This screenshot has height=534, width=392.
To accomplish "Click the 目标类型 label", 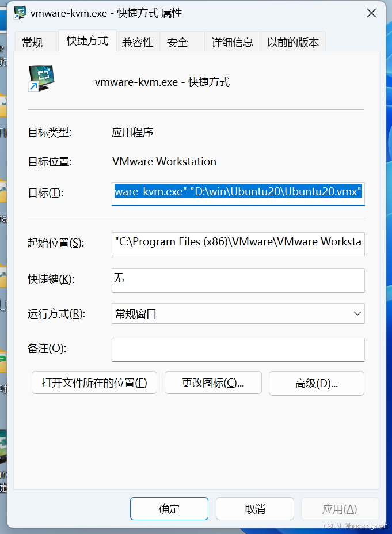I will click(50, 132).
